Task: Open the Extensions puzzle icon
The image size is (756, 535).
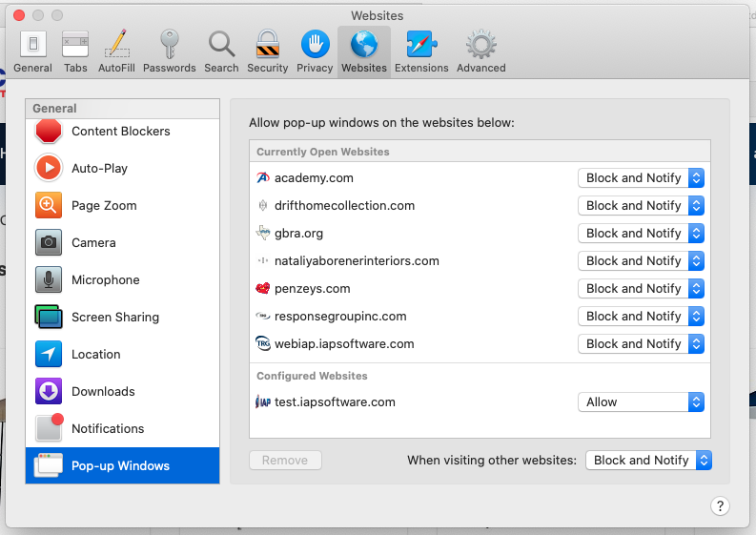Action: point(421,45)
